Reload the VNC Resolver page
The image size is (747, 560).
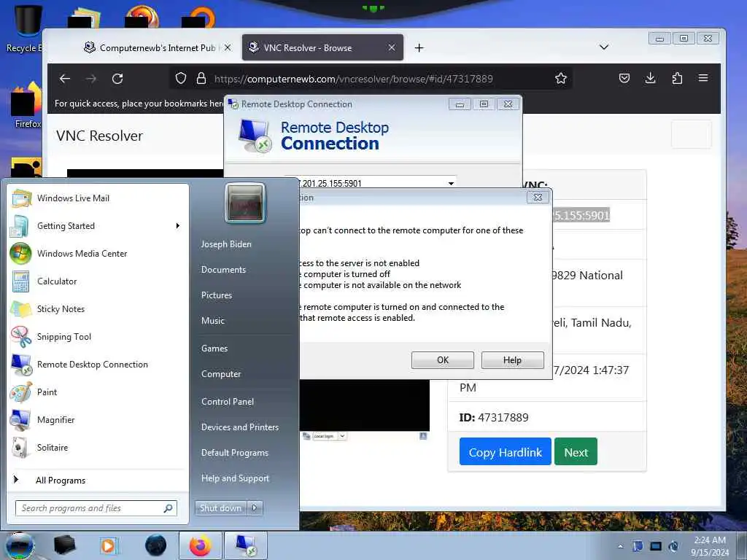[117, 79]
